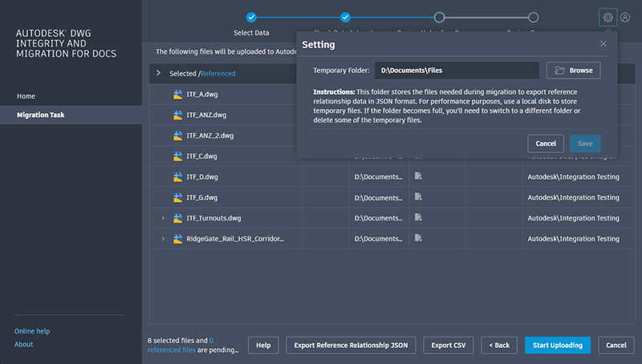Click the Select Data progress step

251,17
